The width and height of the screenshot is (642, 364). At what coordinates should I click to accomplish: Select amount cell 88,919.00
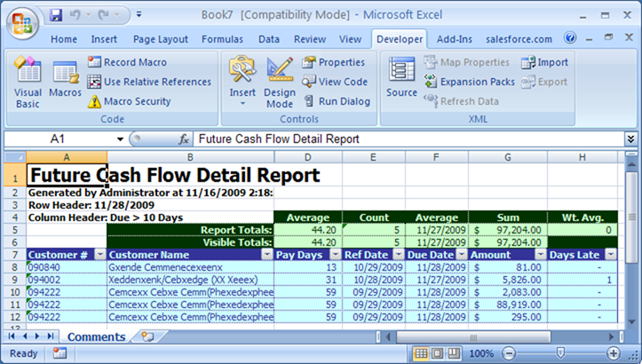(508, 305)
